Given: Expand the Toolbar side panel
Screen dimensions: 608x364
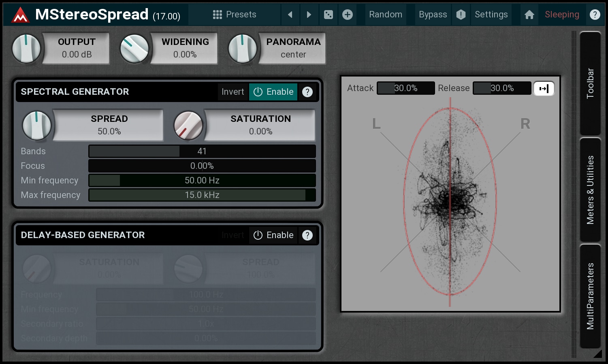Looking at the screenshot, I should pyautogui.click(x=590, y=83).
